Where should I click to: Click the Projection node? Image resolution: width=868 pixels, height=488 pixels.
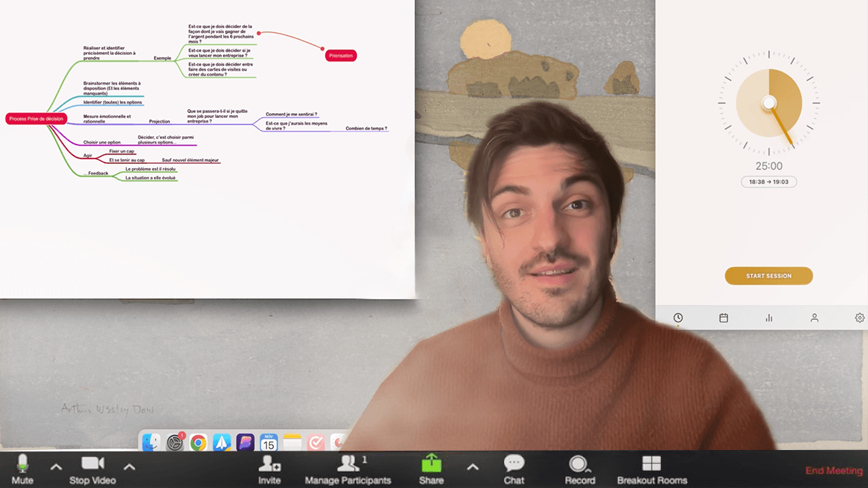pyautogui.click(x=159, y=121)
